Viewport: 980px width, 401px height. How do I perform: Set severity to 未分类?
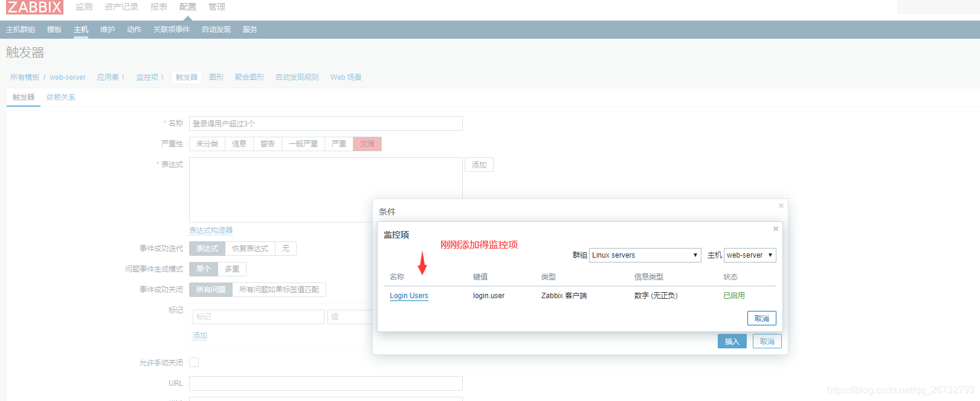click(207, 144)
